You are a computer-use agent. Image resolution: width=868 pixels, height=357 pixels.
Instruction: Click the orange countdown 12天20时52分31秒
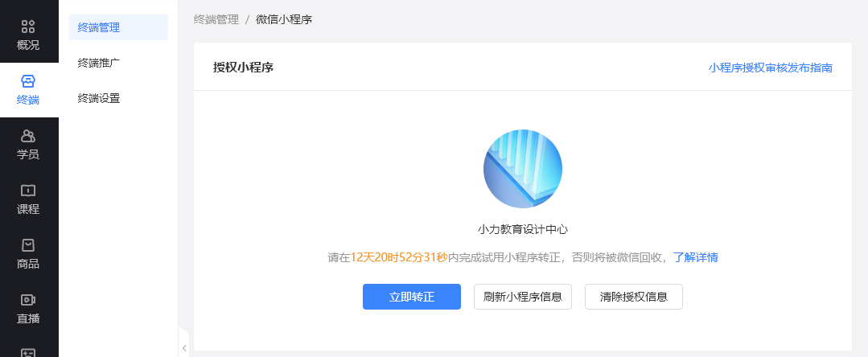tap(398, 257)
